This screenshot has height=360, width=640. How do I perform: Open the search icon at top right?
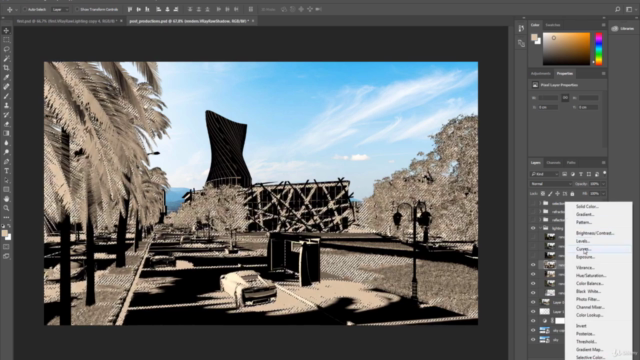618,9
